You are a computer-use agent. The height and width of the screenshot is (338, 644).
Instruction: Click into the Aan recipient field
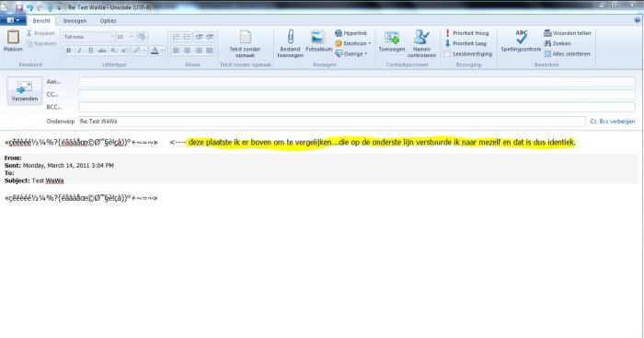pos(357,82)
